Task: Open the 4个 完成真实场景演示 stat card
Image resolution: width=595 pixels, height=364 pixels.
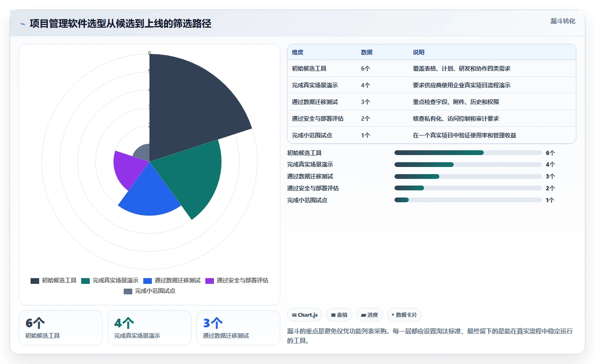Action: [149, 328]
